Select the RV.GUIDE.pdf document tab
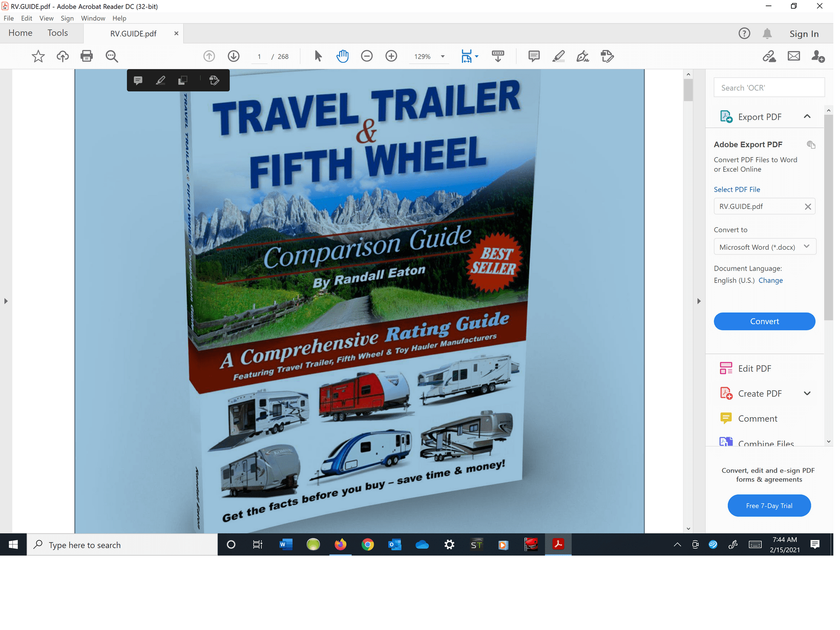Viewport: 840px width, 630px height. click(x=134, y=34)
